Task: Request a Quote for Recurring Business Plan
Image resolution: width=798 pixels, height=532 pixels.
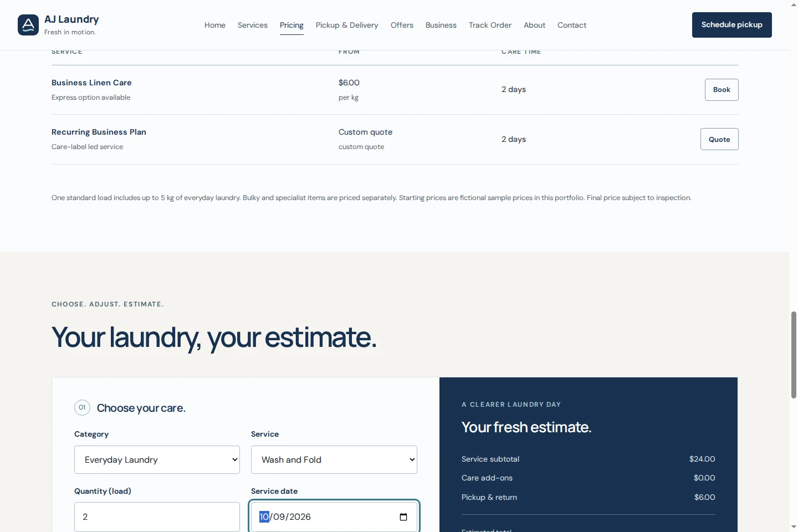Action: click(x=719, y=139)
